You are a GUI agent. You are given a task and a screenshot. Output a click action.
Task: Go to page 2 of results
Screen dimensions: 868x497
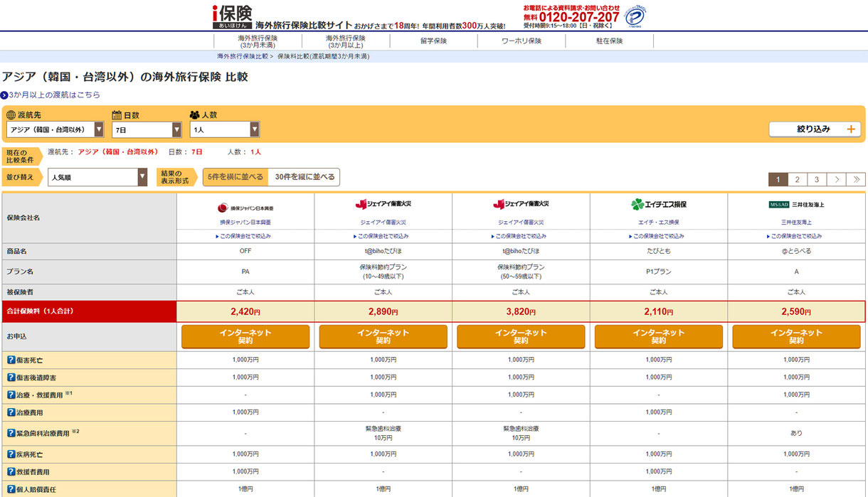pos(798,179)
